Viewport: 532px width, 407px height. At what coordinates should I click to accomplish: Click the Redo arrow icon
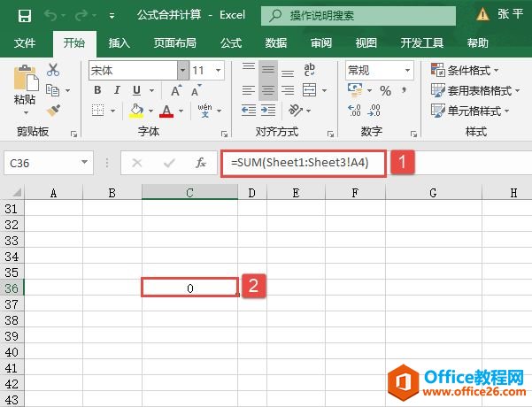pyautogui.click(x=81, y=15)
